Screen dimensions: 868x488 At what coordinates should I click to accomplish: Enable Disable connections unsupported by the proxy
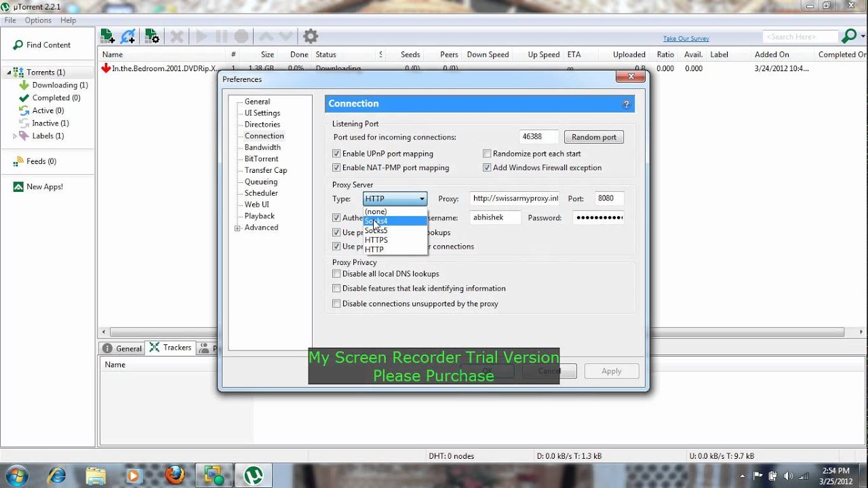click(x=336, y=304)
